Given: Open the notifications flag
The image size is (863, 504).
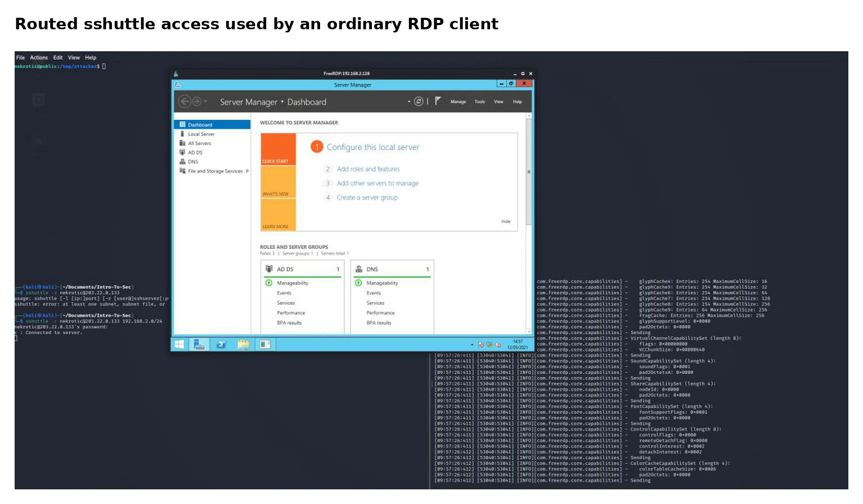Looking at the screenshot, I should tap(438, 101).
